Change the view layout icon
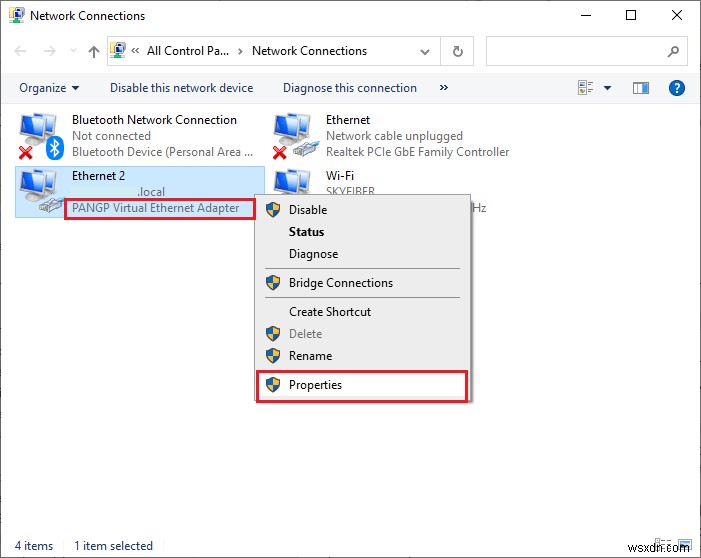 (x=585, y=88)
